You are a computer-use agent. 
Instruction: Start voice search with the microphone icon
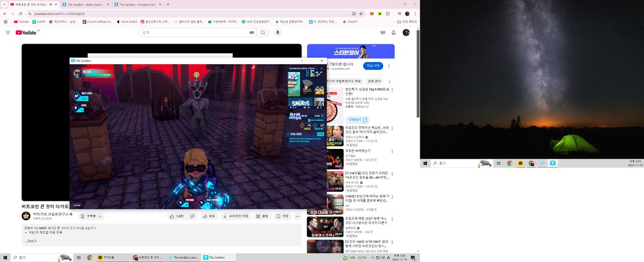[278, 33]
